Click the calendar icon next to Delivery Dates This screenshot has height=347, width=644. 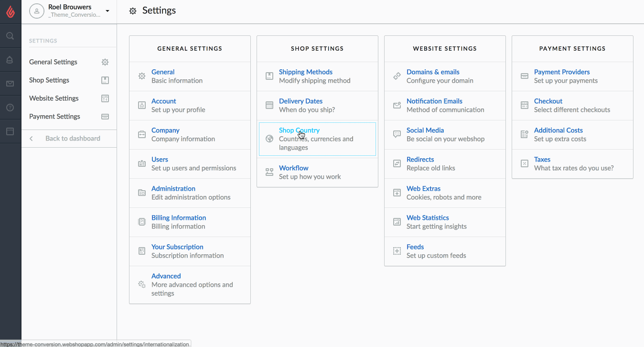point(269,105)
